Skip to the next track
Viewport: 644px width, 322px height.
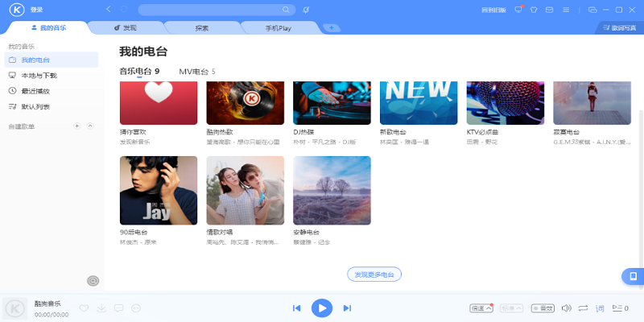pyautogui.click(x=347, y=308)
